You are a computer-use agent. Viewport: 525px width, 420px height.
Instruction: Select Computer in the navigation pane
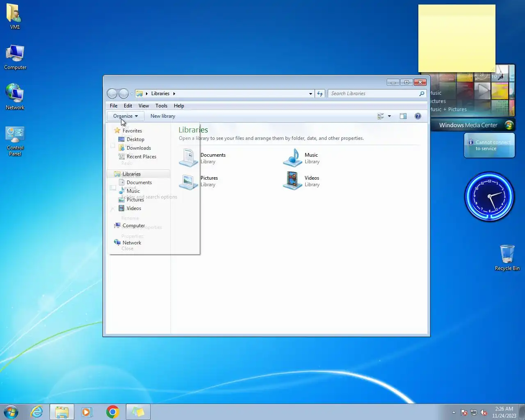[x=134, y=226]
